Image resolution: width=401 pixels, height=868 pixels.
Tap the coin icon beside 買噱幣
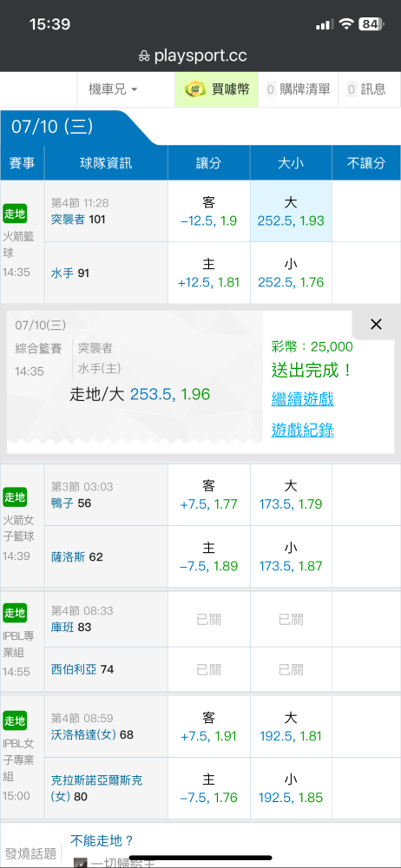pyautogui.click(x=194, y=89)
